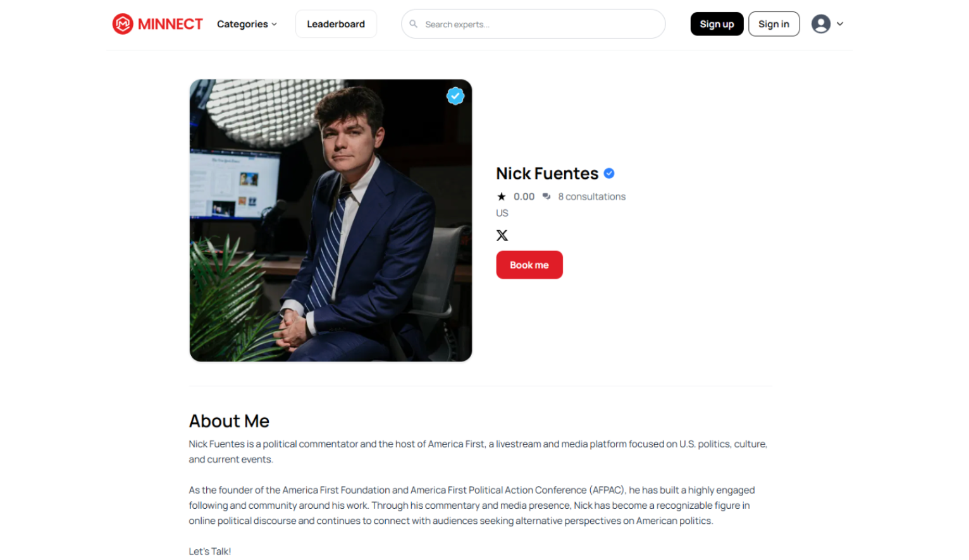Click the consultations chat icon

(546, 196)
